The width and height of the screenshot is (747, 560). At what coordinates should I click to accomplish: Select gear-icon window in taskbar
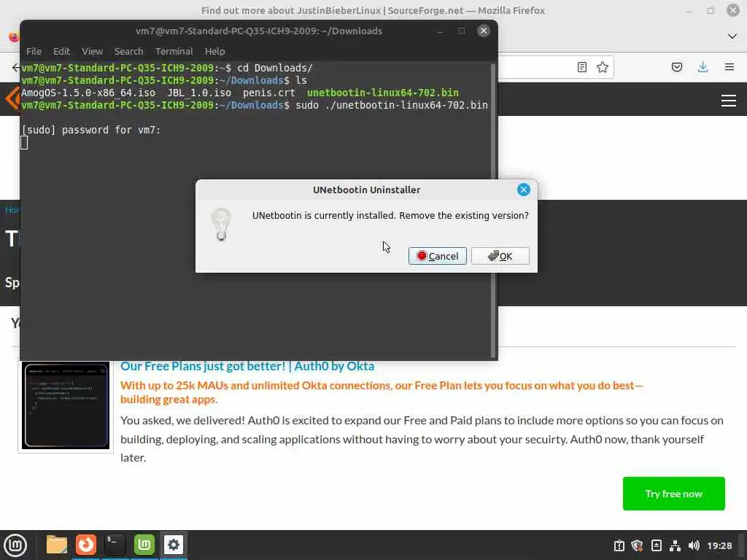174,545
